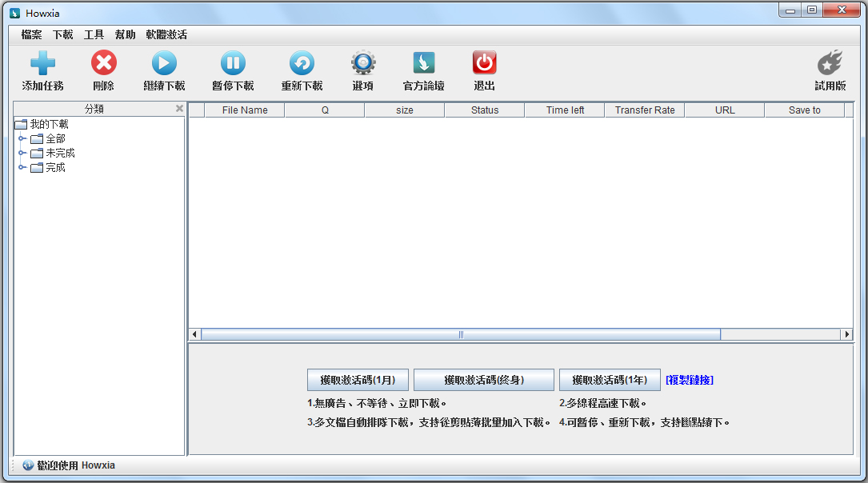
Task: Click the 試用版 trial version icon
Action: (830, 62)
